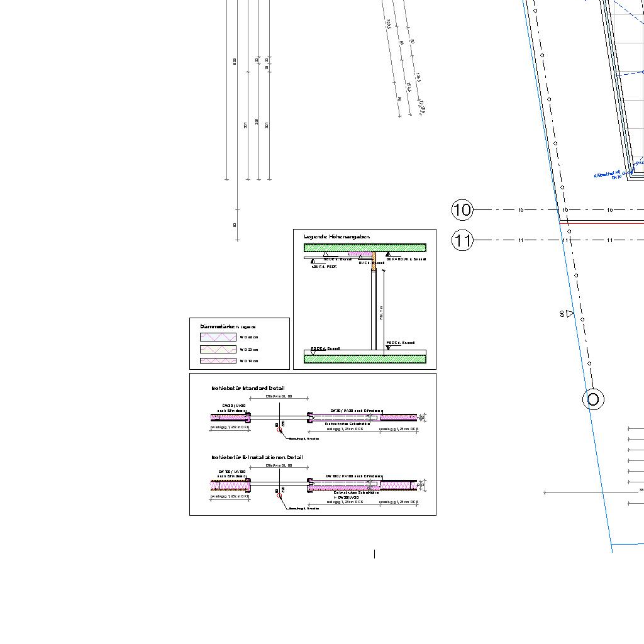Pick the WD 14 cm insulation swatch

pyautogui.click(x=218, y=361)
